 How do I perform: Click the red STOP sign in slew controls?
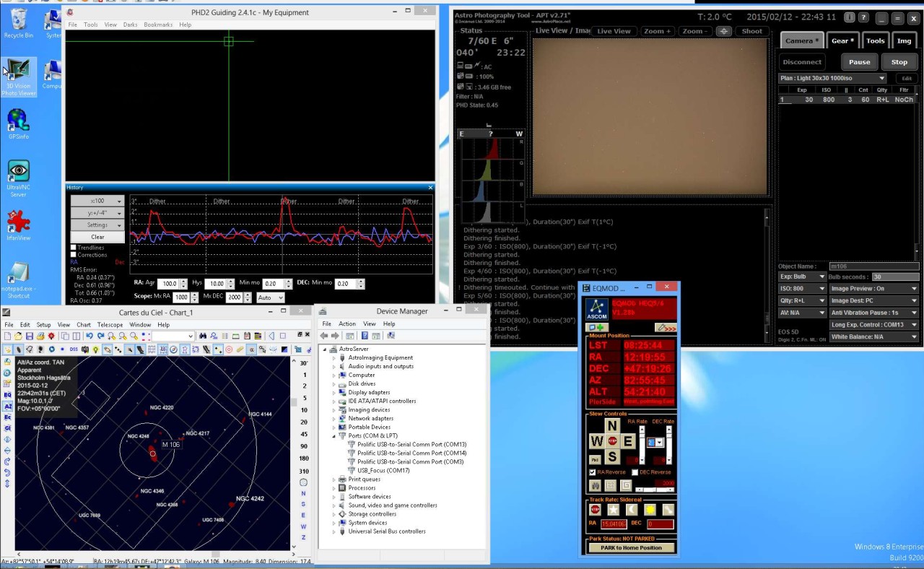point(612,441)
